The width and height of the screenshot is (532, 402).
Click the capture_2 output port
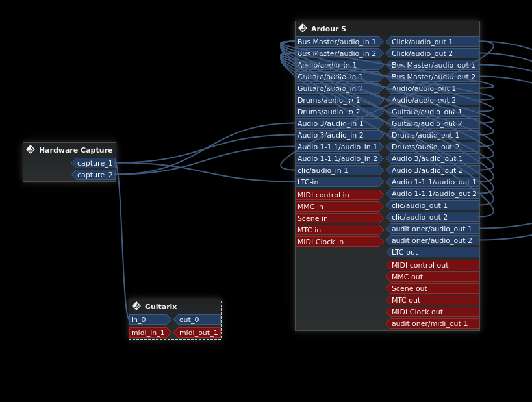click(94, 175)
